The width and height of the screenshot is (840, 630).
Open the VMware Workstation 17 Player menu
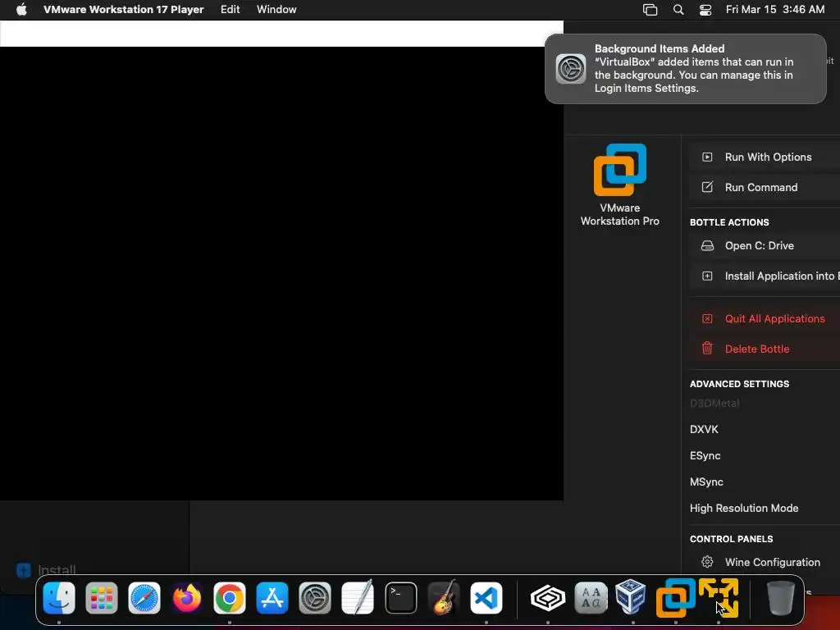tap(124, 10)
